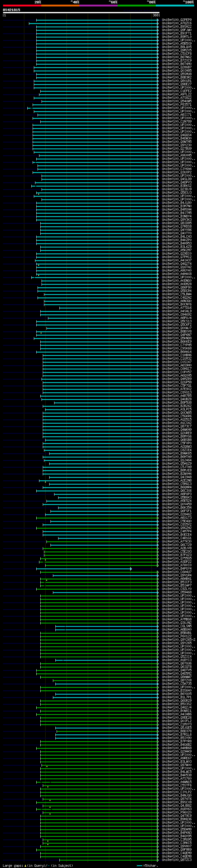The image size is (197, 868).
Task: Select the UniRef100_C6A4U7 label
Action: pyautogui.click(x=177, y=572)
